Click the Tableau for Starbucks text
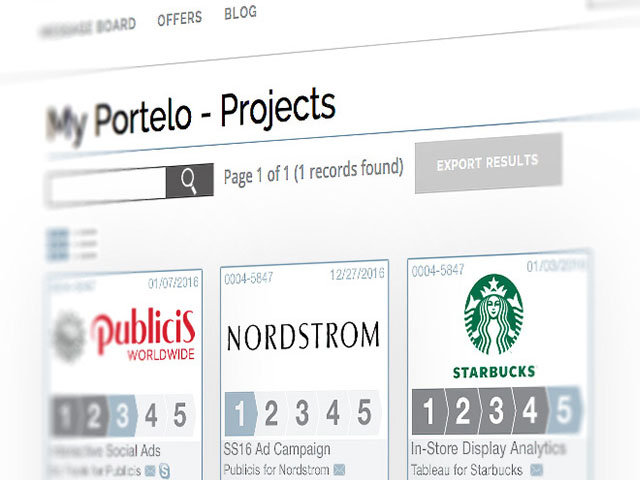Viewport: 640px width, 480px height. 467,470
